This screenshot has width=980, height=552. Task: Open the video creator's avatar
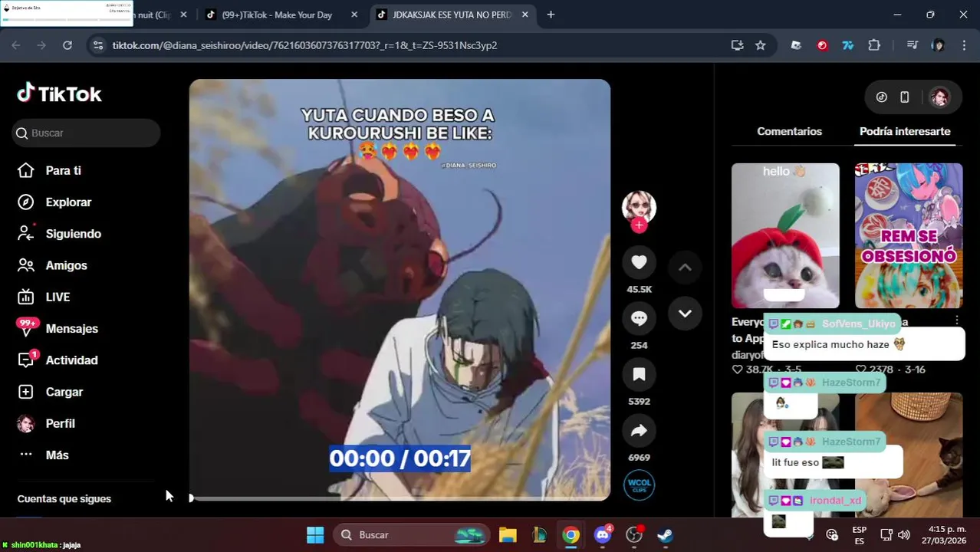click(x=639, y=207)
